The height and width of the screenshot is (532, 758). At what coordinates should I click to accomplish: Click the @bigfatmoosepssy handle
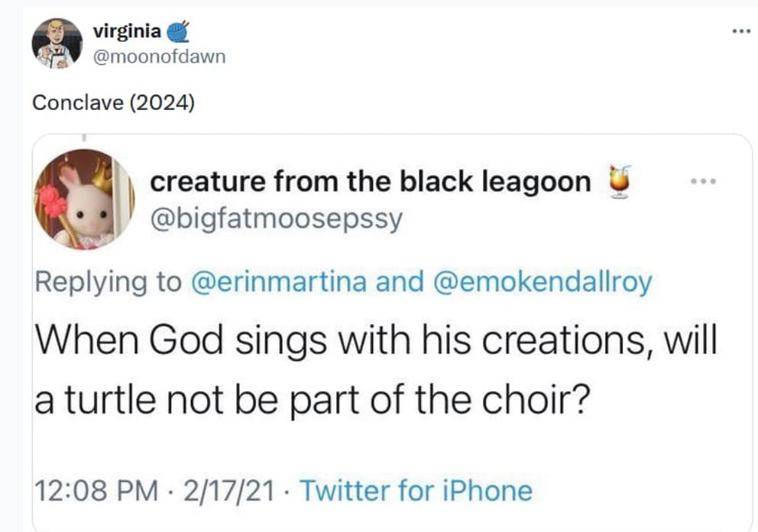click(276, 219)
